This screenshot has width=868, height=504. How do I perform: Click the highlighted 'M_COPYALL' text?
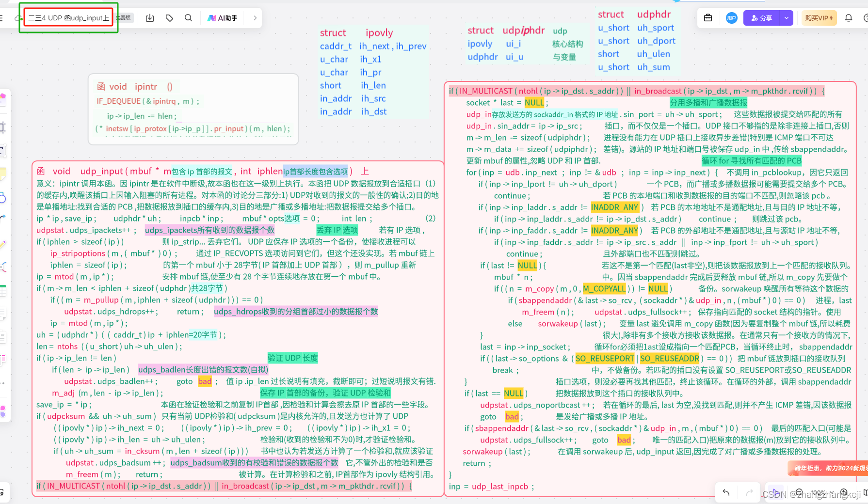point(604,289)
